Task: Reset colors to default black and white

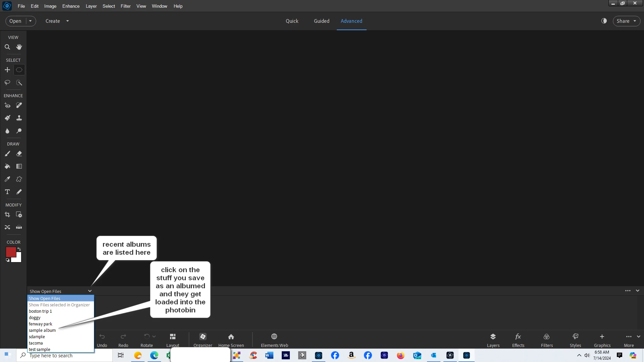Action: click(x=7, y=260)
